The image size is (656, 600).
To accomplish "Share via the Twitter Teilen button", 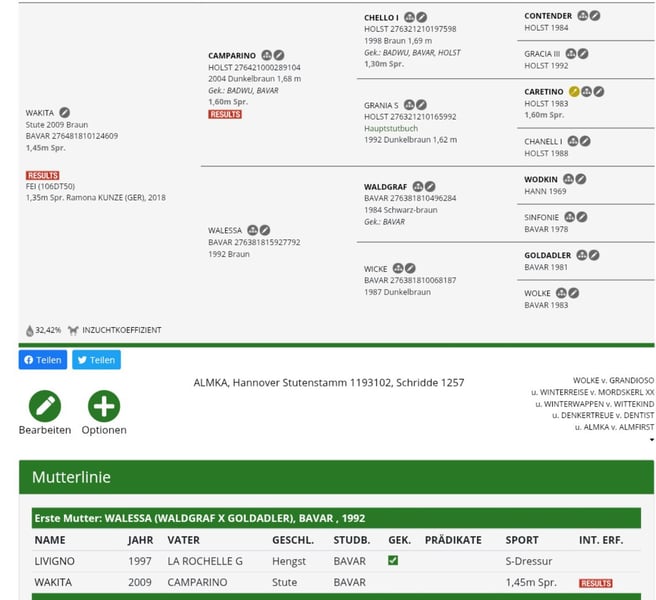I will [x=96, y=360].
